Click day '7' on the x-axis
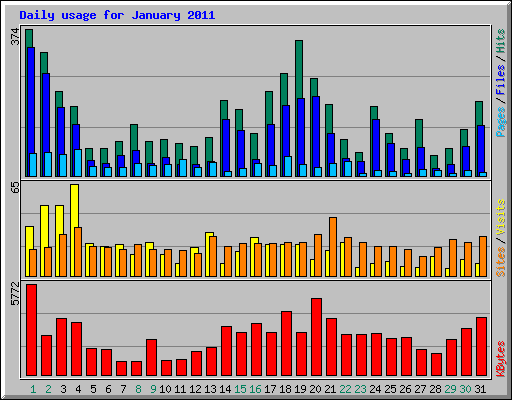 click(123, 389)
